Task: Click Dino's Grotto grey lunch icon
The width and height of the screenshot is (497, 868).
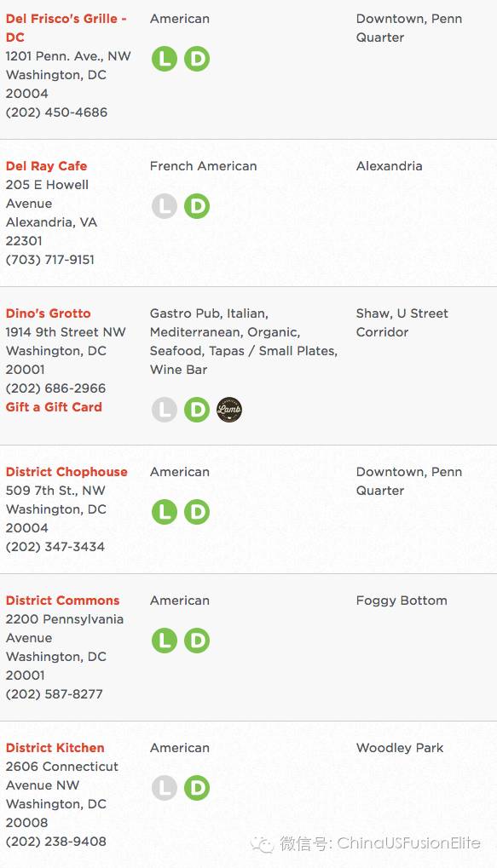Action: tap(165, 410)
